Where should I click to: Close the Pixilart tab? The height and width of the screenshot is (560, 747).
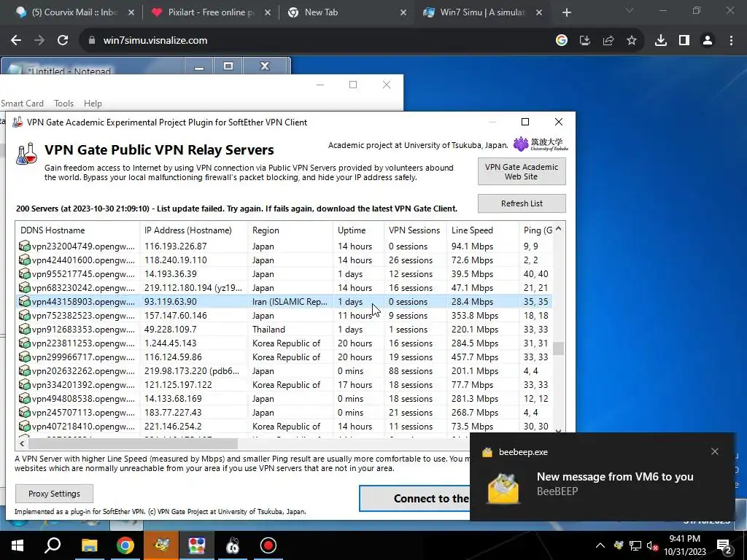coord(268,12)
